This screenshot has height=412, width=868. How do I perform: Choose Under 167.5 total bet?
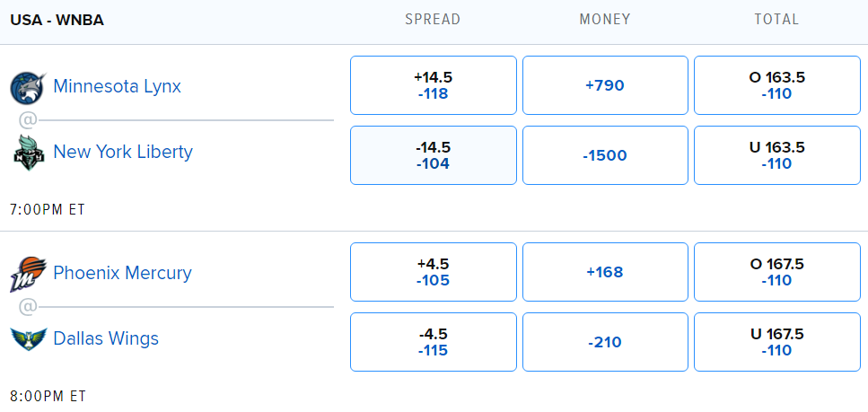[776, 342]
